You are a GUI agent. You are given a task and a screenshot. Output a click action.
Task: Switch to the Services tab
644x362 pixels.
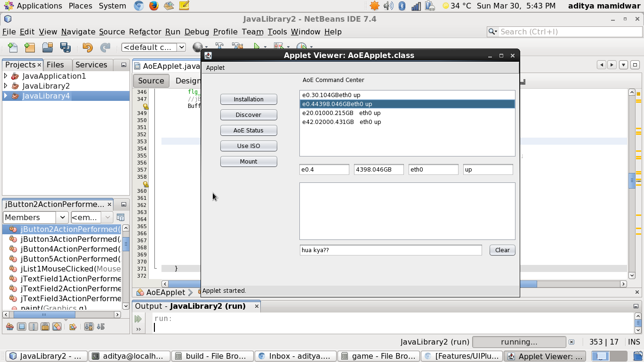coord(91,65)
